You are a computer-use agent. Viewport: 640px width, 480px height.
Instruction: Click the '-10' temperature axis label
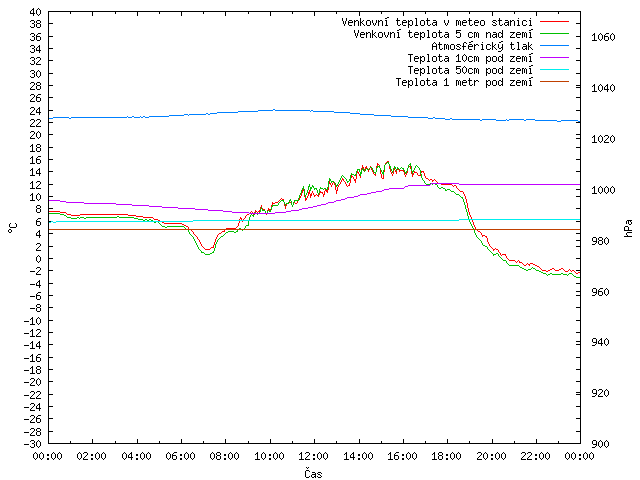click(x=33, y=320)
